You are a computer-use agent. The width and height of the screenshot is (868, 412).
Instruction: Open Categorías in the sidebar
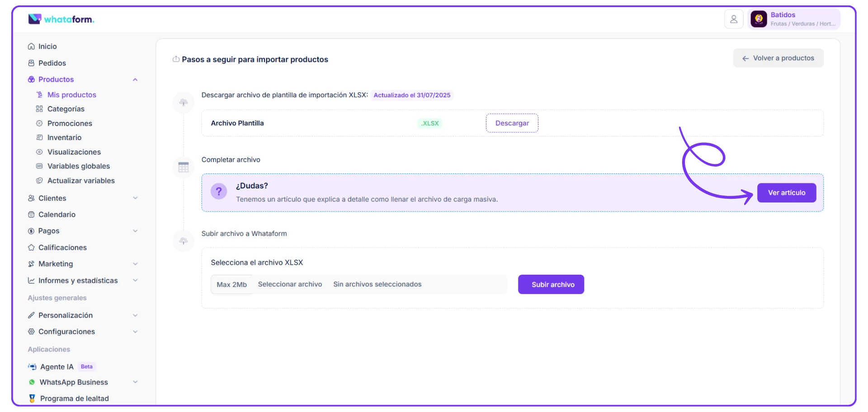(66, 109)
